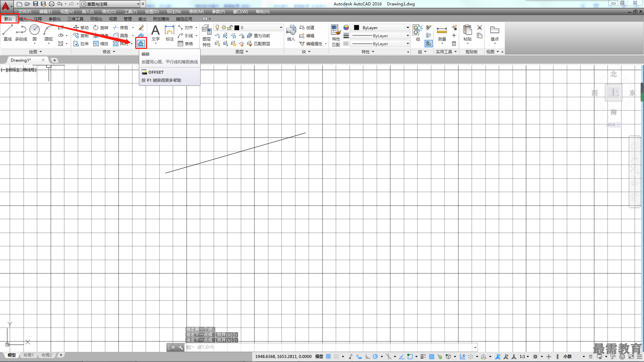The width and height of the screenshot is (644, 362).
Task: Open the annotation scale 1:1 dropdown
Action: click(x=524, y=357)
